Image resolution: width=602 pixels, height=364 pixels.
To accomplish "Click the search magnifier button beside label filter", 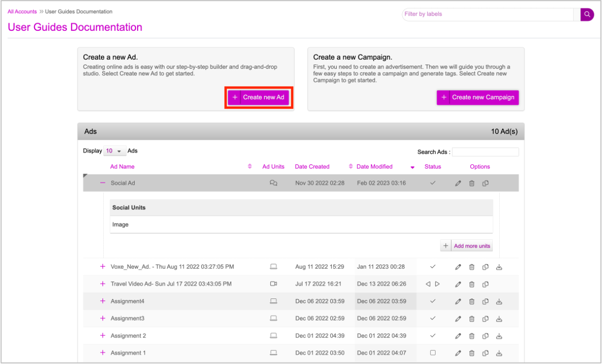I will 587,15.
